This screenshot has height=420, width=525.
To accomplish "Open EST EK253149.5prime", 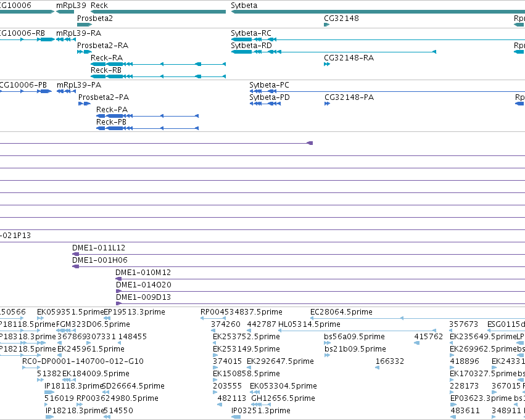I will pyautogui.click(x=246, y=349).
